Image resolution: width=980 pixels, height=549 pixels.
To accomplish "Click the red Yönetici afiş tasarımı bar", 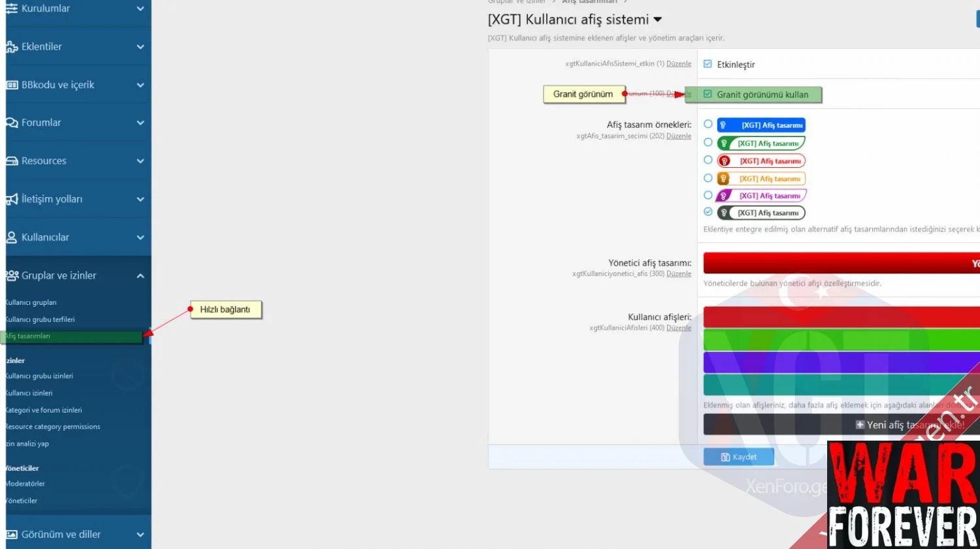I will [x=841, y=263].
